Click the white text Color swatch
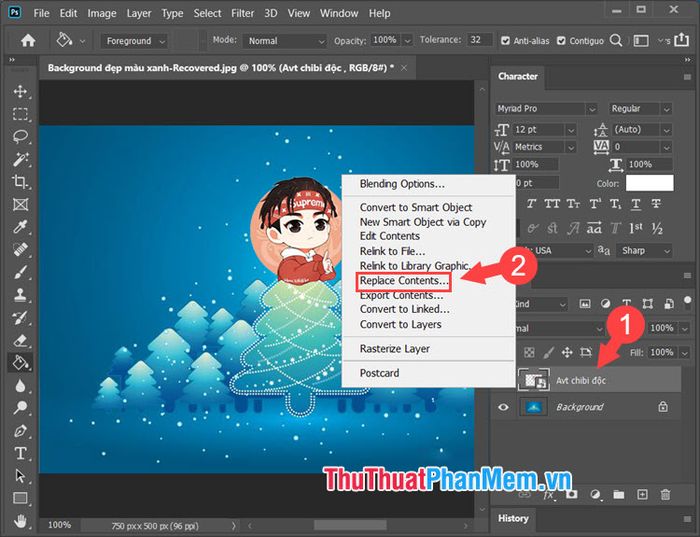Viewport: 700px width, 537px height. [650, 183]
